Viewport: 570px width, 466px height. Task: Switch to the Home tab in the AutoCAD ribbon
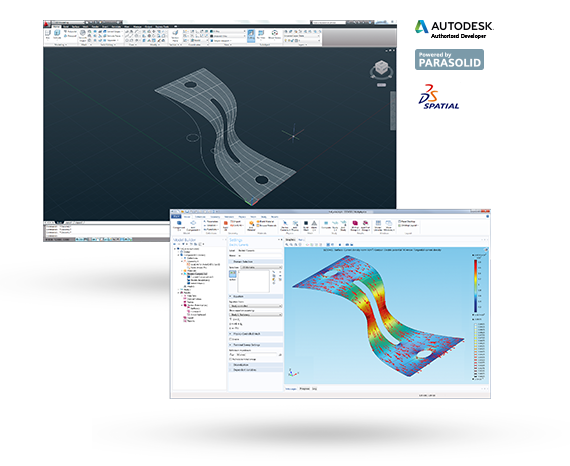click(x=56, y=27)
